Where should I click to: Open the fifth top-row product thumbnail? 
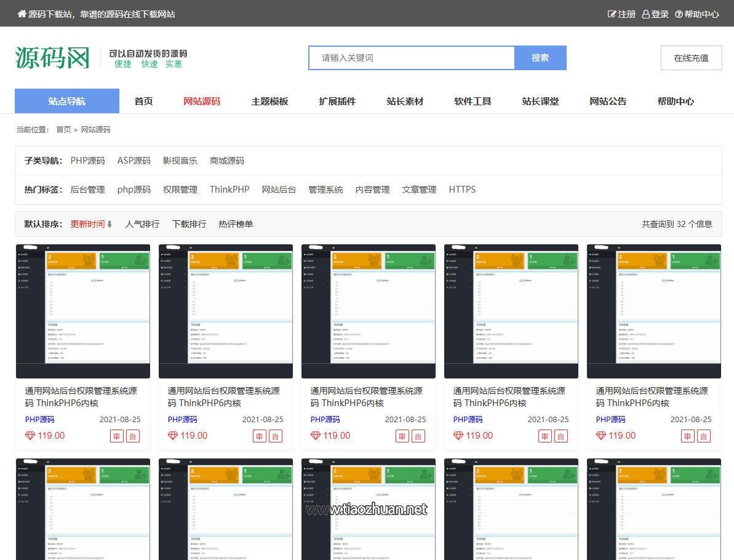click(654, 311)
